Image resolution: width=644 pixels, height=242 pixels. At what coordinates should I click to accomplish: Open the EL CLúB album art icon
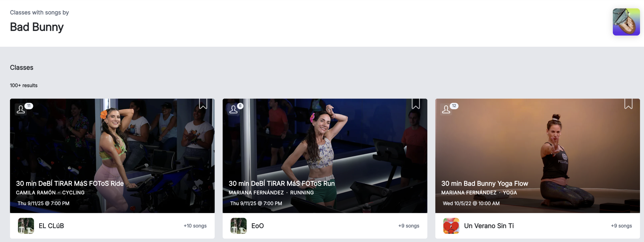click(x=26, y=226)
